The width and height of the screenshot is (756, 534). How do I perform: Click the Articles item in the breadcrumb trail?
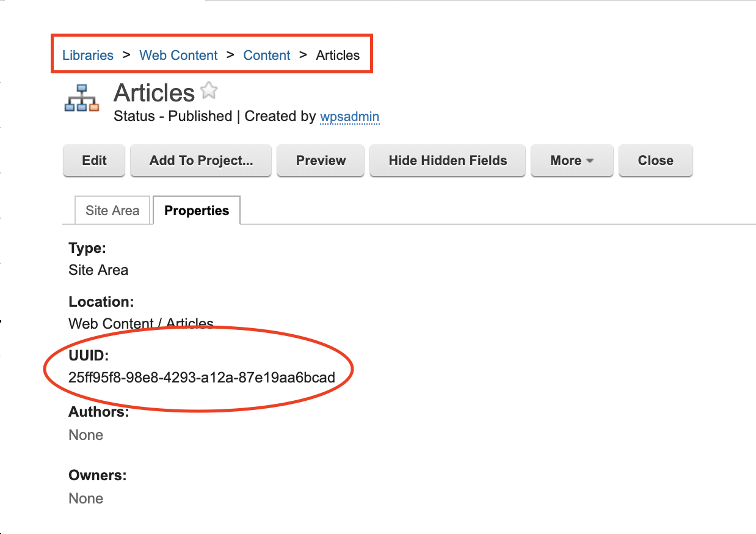[x=338, y=56]
